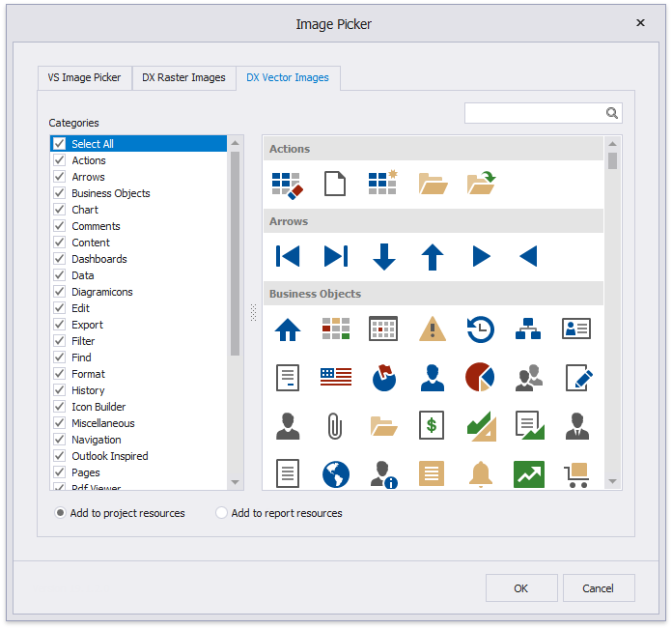The width and height of the screenshot is (672, 629).
Task: Click the Cancel button
Action: pos(598,588)
